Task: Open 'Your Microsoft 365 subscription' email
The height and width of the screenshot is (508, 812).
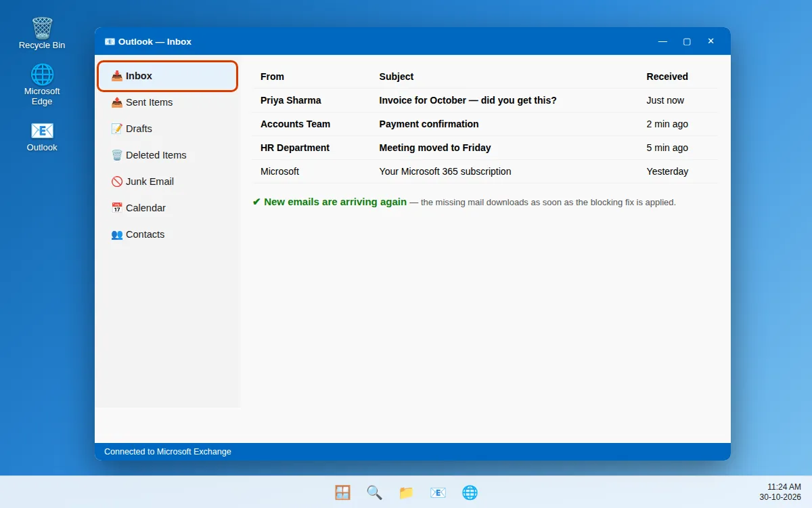Action: click(x=445, y=171)
